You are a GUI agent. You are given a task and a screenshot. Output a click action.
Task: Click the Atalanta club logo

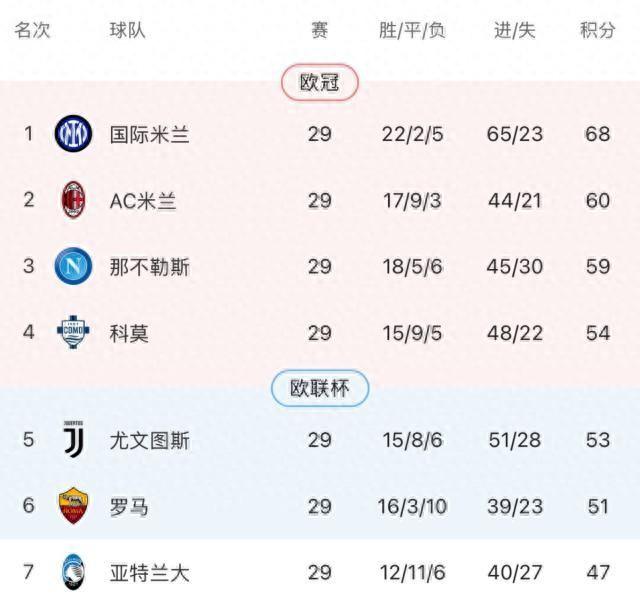[x=73, y=573]
